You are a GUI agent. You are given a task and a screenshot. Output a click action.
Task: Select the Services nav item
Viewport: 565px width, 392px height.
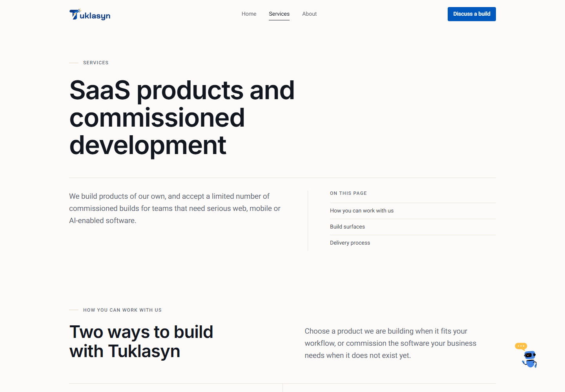[279, 14]
